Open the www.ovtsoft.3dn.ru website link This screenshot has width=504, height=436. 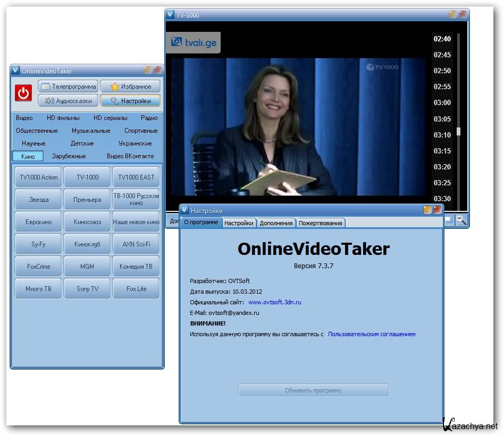tap(274, 302)
